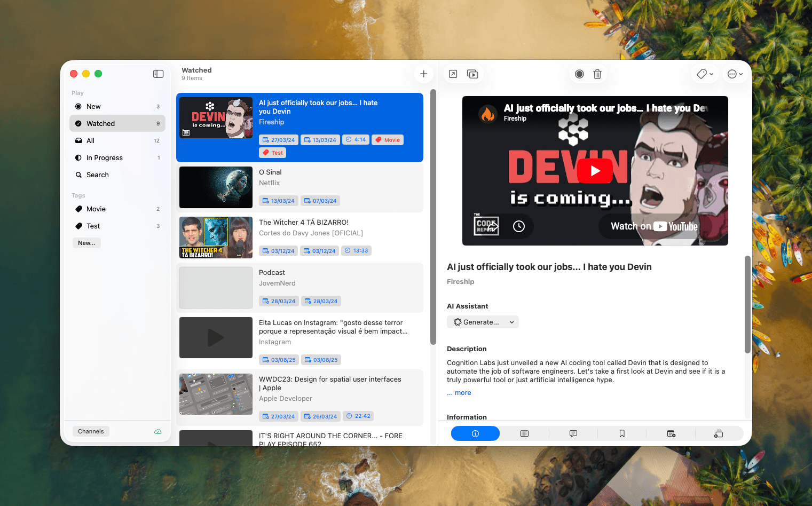Click the 07/03/24 badge on O Sinal
The height and width of the screenshot is (506, 812).
[320, 201]
